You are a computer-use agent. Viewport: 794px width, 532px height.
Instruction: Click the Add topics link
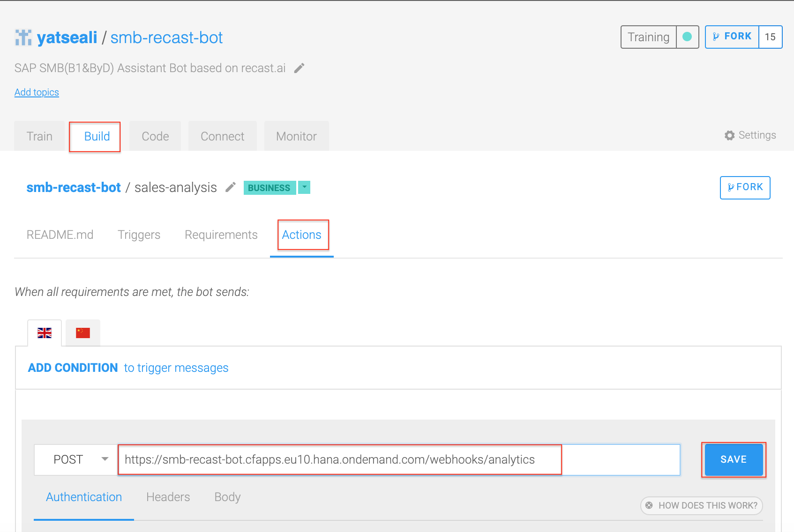click(x=37, y=92)
